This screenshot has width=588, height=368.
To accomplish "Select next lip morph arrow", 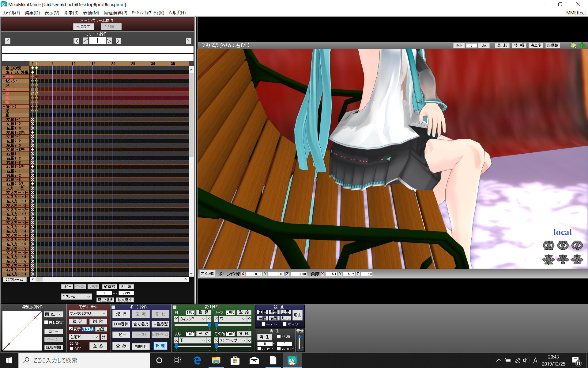I will click(x=249, y=319).
